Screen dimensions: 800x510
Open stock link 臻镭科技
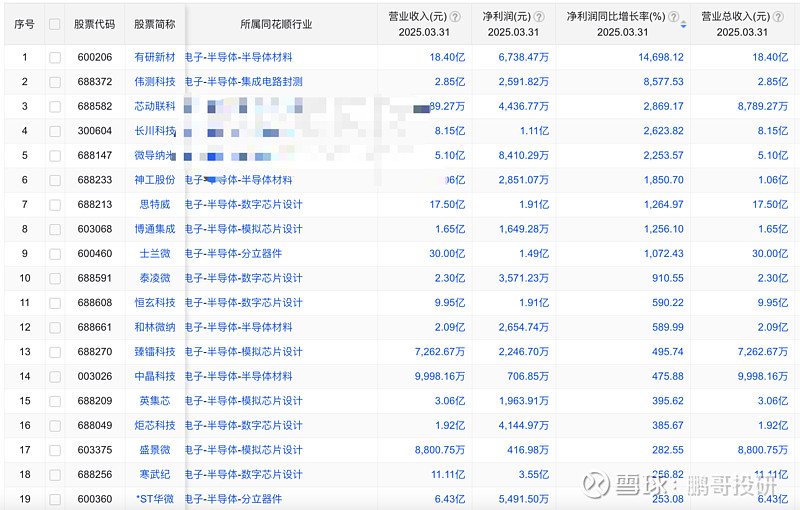pos(155,352)
